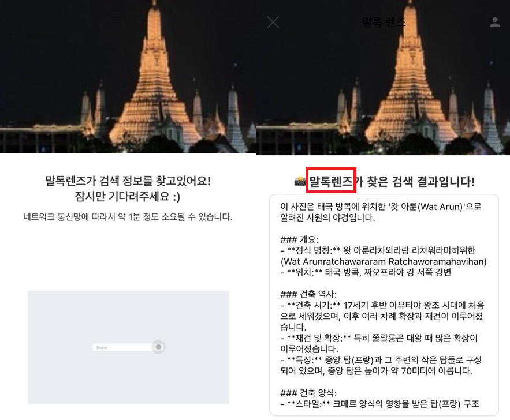Viewport: 510px width, 420px height.
Task: Click the gray loading placeholder panel
Action: coord(128,347)
